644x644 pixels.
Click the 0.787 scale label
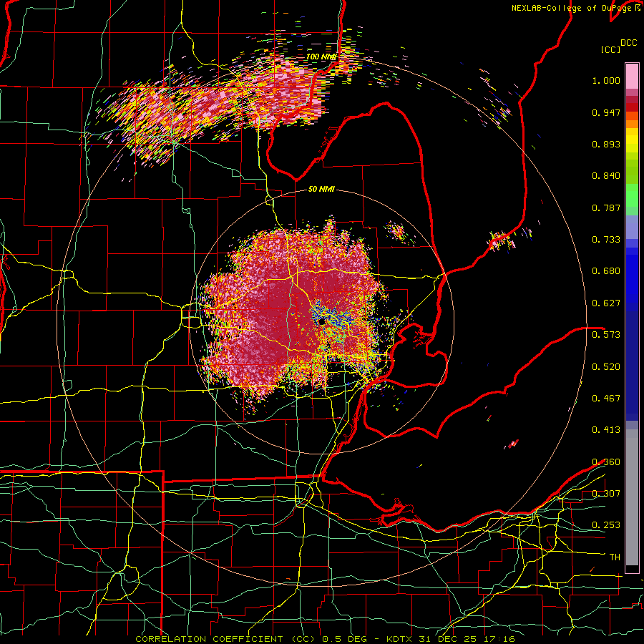tap(606, 208)
